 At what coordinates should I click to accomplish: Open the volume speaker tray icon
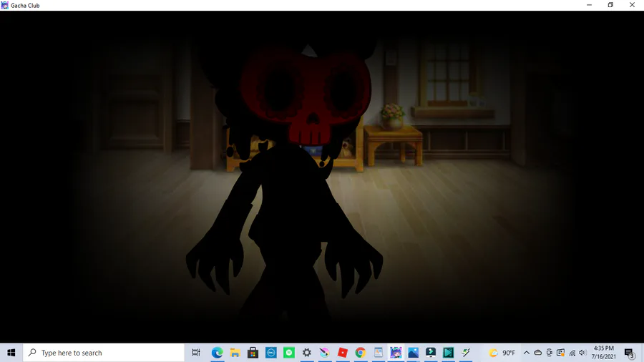point(582,353)
